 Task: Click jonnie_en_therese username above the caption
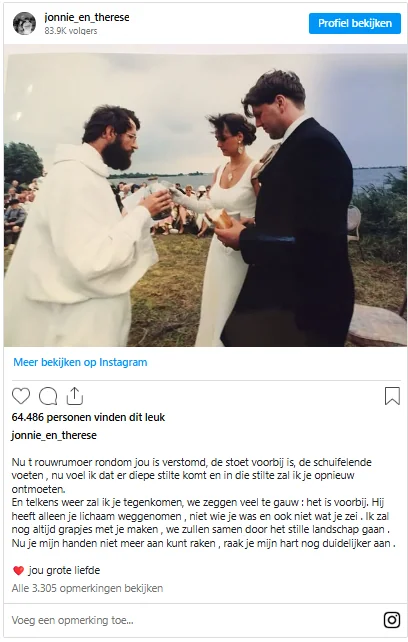point(54,435)
